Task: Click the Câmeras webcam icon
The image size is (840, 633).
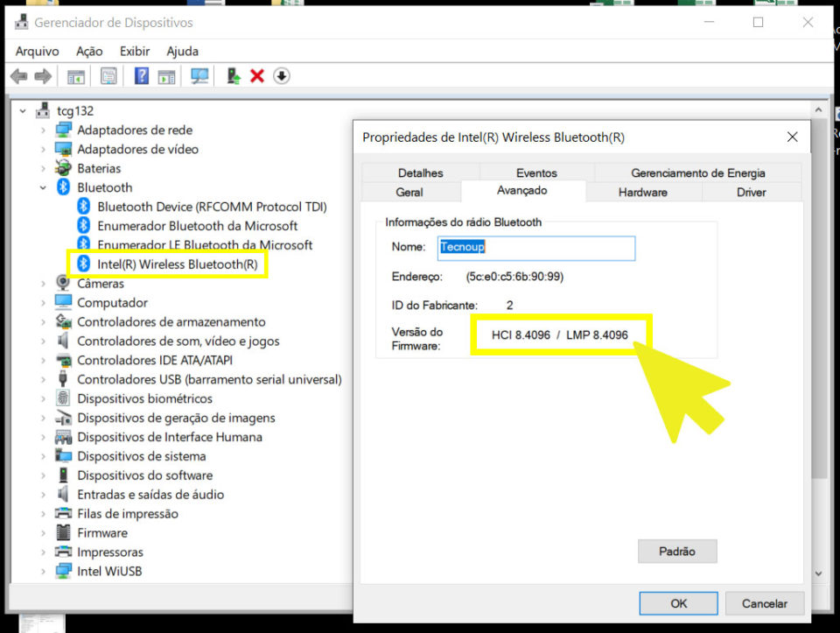Action: pyautogui.click(x=63, y=283)
